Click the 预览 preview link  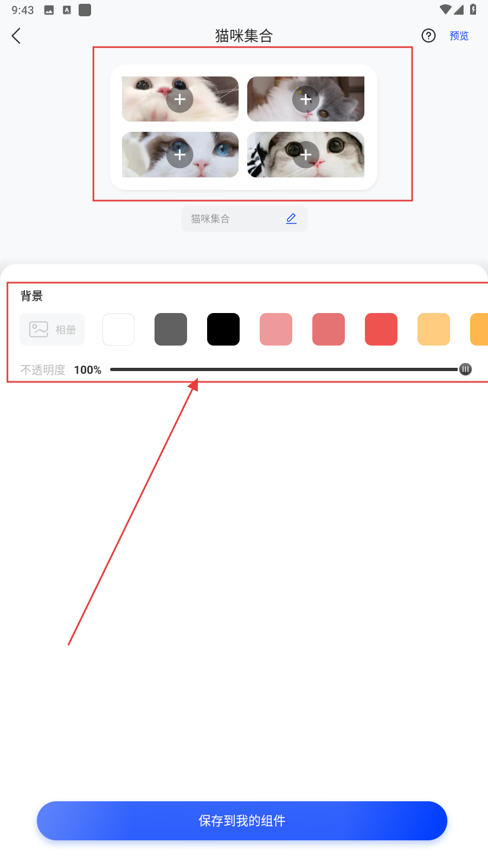[459, 36]
